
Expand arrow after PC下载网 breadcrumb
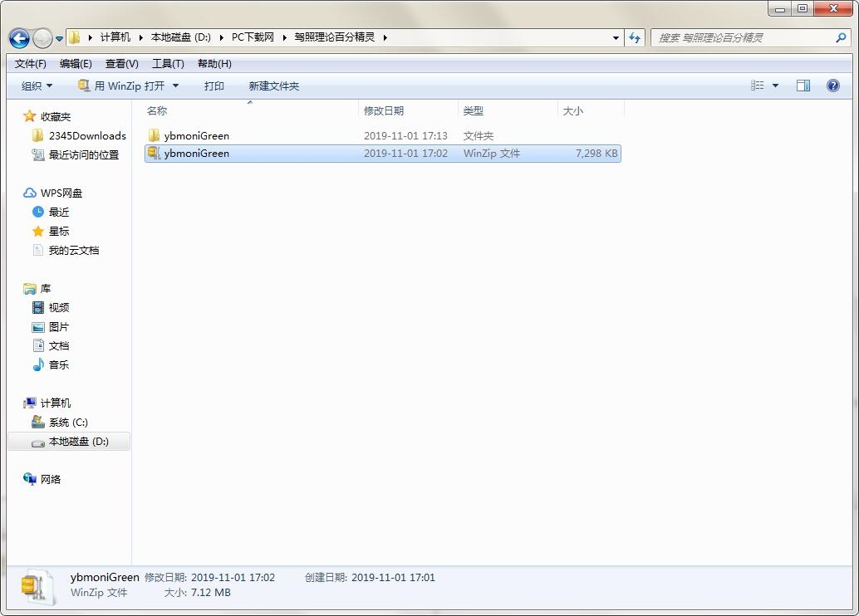[284, 38]
